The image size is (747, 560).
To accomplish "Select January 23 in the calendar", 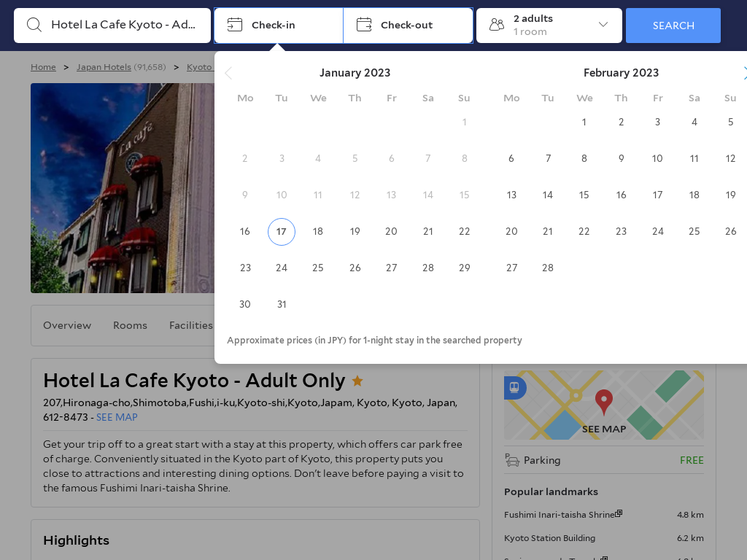I will (x=245, y=268).
